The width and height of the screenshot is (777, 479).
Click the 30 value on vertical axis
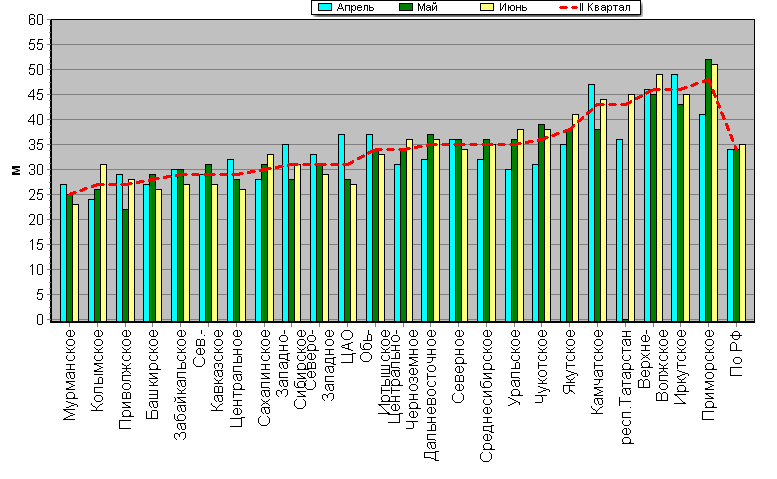36,170
